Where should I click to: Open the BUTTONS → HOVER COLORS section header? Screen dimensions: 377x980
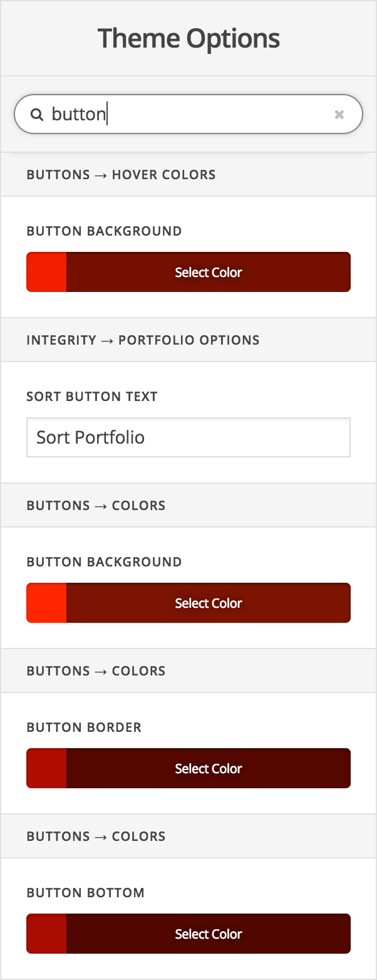pos(121,175)
